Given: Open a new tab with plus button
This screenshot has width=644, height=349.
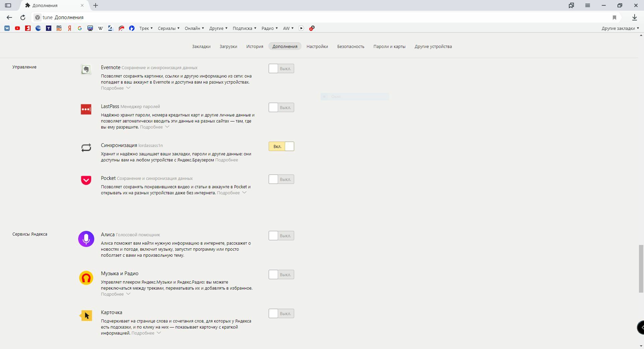Looking at the screenshot, I should (96, 5).
